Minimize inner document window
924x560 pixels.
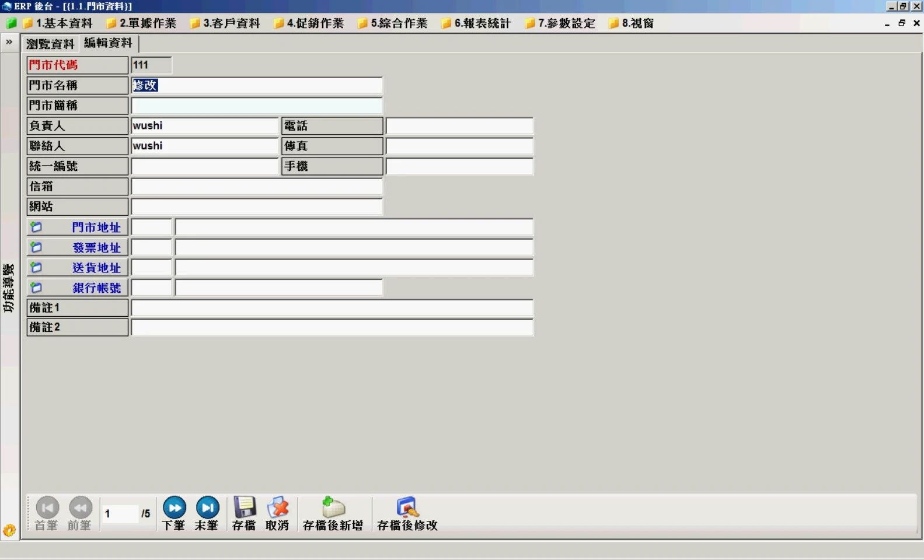point(887,23)
